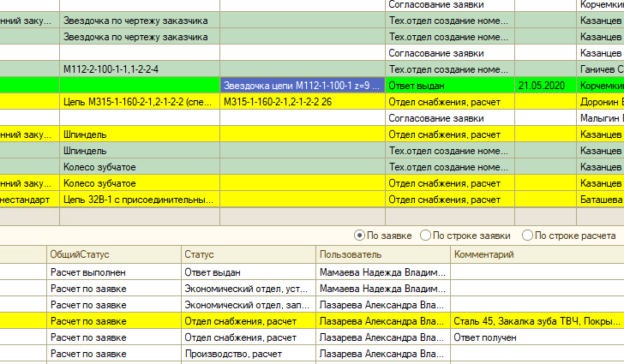The image size is (624, 364).
Task: Select 'Шпиндель' in the yellow row
Action: click(140, 134)
